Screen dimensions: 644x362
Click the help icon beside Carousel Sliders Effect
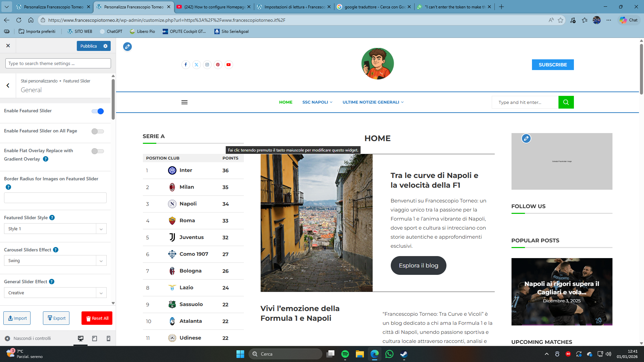click(x=56, y=250)
